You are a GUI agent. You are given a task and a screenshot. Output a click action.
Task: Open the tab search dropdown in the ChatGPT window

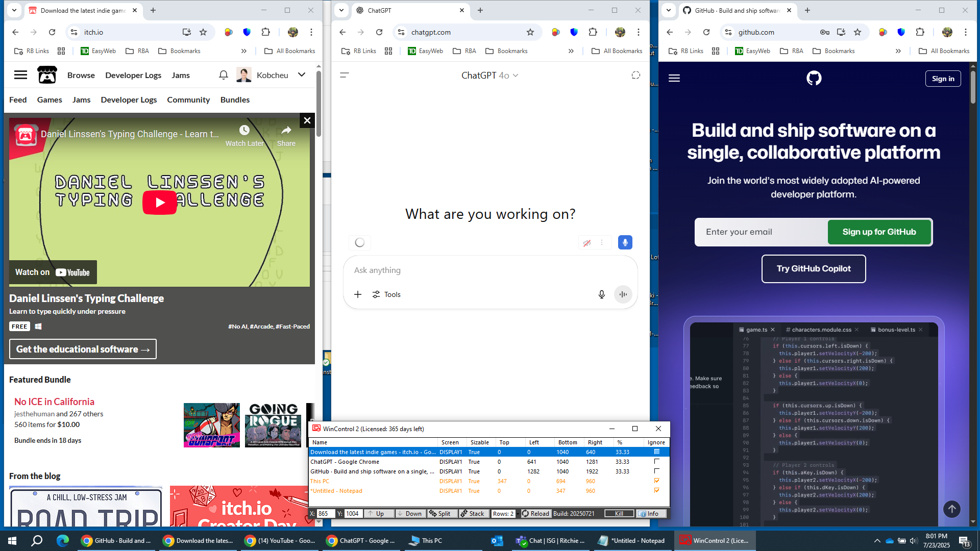[x=341, y=10]
